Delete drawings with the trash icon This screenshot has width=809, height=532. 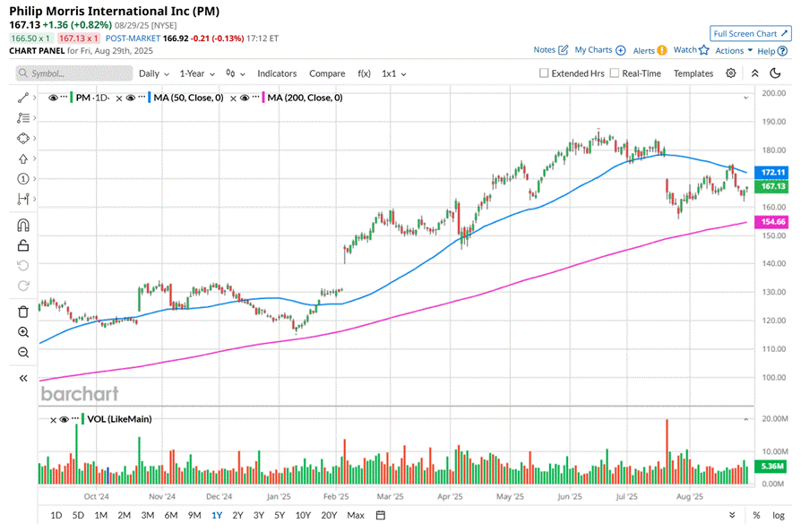coord(23,312)
